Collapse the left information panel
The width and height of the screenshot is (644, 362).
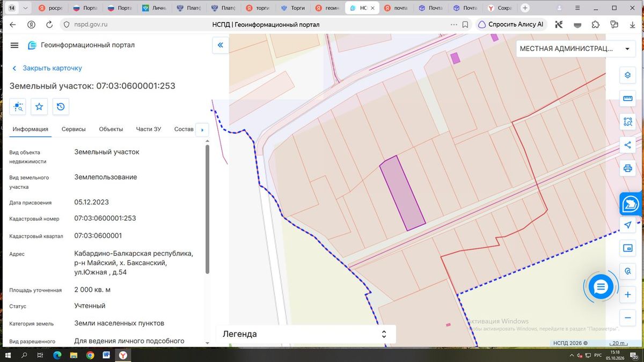(220, 45)
